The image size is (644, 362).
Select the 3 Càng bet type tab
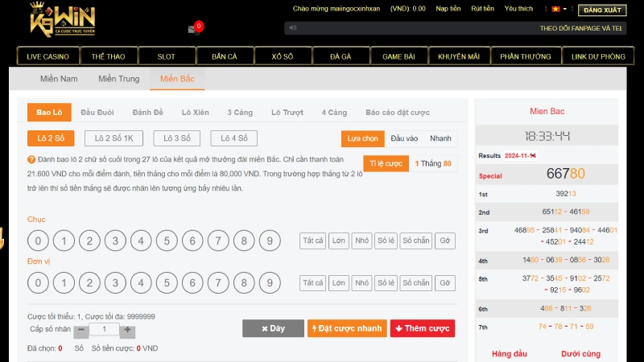click(240, 113)
